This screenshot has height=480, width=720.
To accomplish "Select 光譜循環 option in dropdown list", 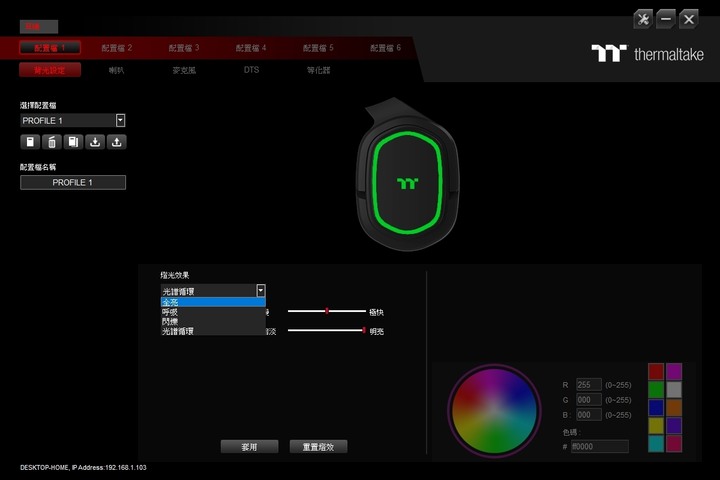I will [213, 331].
